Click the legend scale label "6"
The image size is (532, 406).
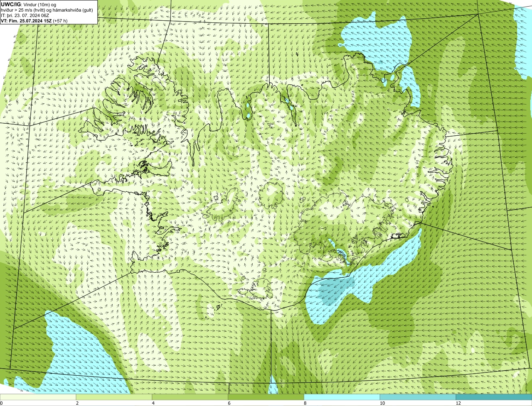tap(229, 403)
